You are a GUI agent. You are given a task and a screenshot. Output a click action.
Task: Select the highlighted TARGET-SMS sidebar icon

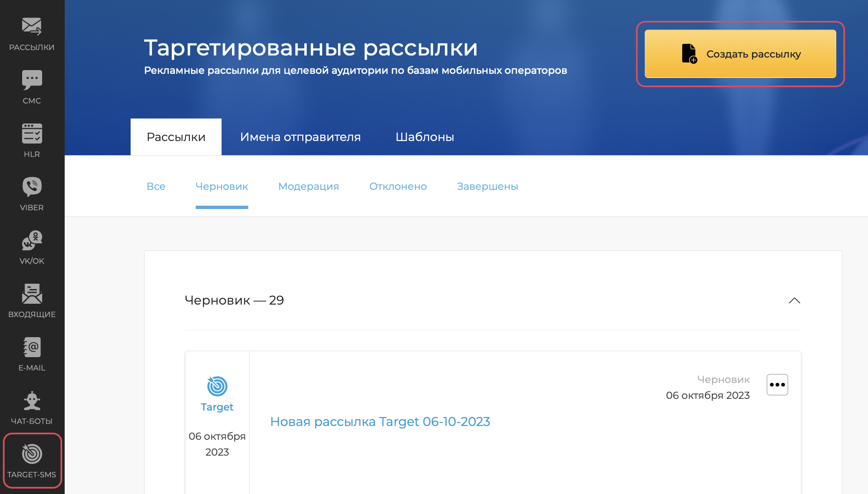31,454
